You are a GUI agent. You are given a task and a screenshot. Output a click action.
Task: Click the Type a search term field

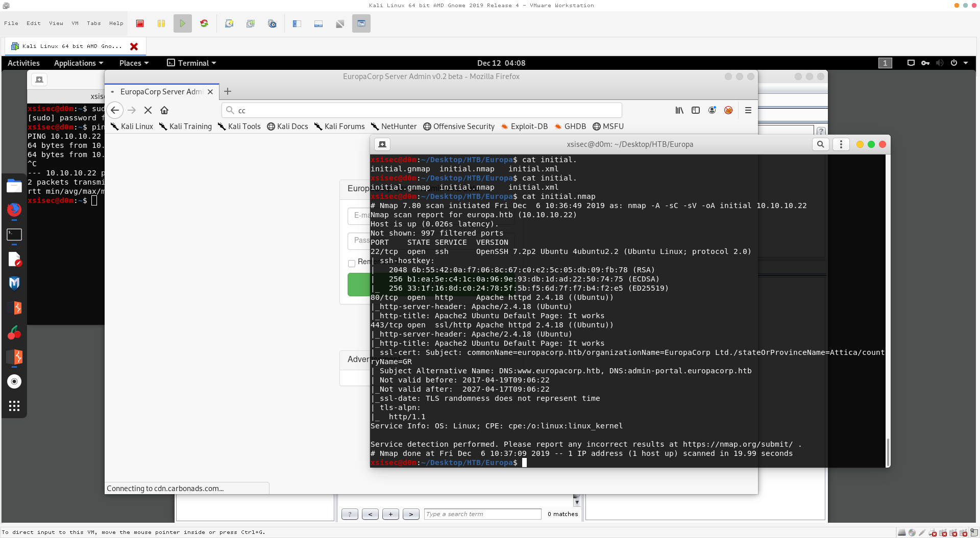483,514
